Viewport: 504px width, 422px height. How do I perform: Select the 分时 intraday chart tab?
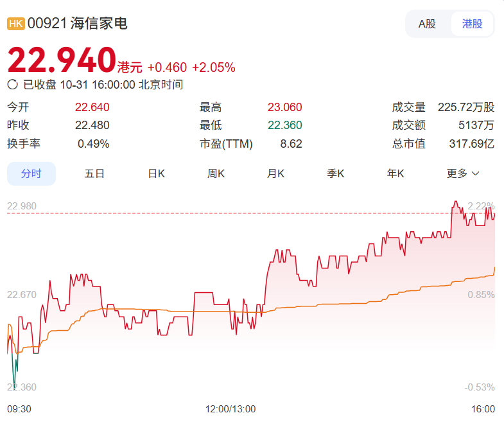(x=31, y=173)
